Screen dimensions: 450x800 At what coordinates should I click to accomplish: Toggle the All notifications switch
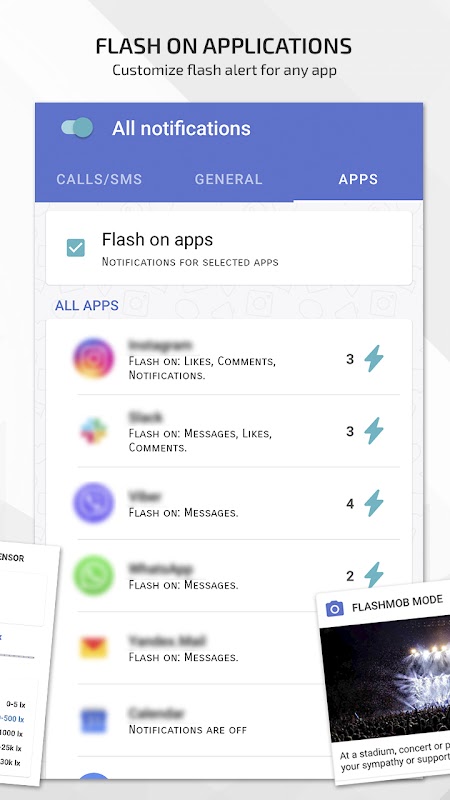click(77, 128)
